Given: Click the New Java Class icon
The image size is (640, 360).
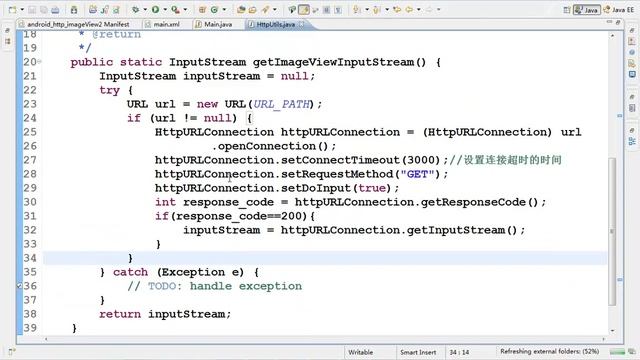Looking at the screenshot, I should (214, 9).
